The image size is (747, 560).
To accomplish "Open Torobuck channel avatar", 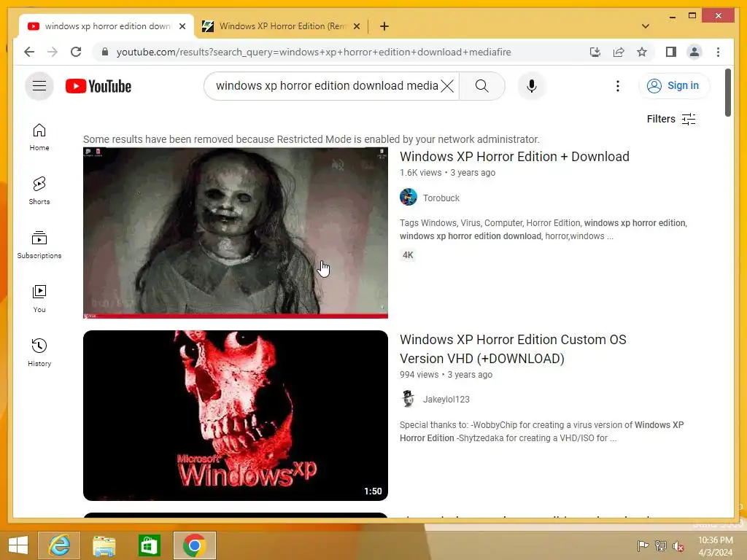I will coord(409,197).
